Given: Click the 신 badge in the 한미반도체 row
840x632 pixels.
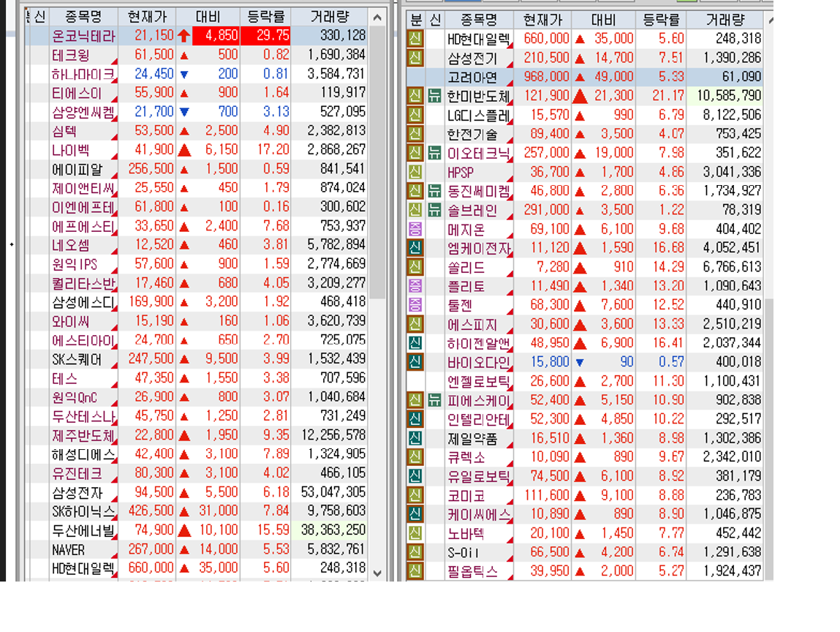Looking at the screenshot, I should pyautogui.click(x=415, y=95).
